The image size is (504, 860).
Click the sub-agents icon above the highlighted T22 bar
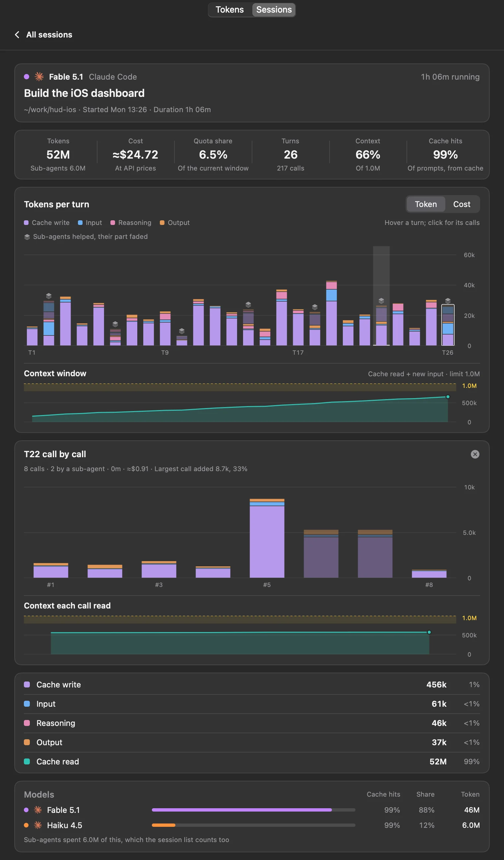coord(381,301)
